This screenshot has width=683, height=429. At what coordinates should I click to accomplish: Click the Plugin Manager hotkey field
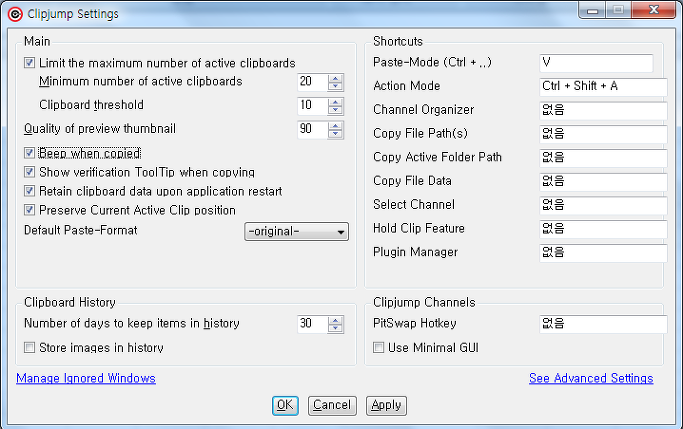[x=603, y=253]
